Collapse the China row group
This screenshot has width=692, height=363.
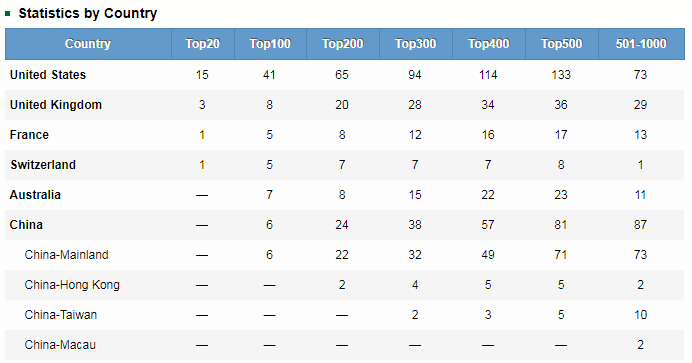click(x=26, y=225)
